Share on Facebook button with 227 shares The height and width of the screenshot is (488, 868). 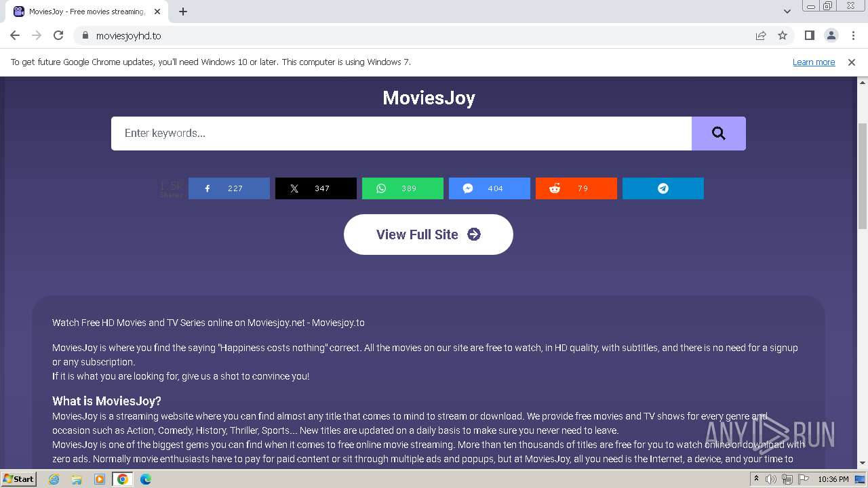[x=229, y=188]
